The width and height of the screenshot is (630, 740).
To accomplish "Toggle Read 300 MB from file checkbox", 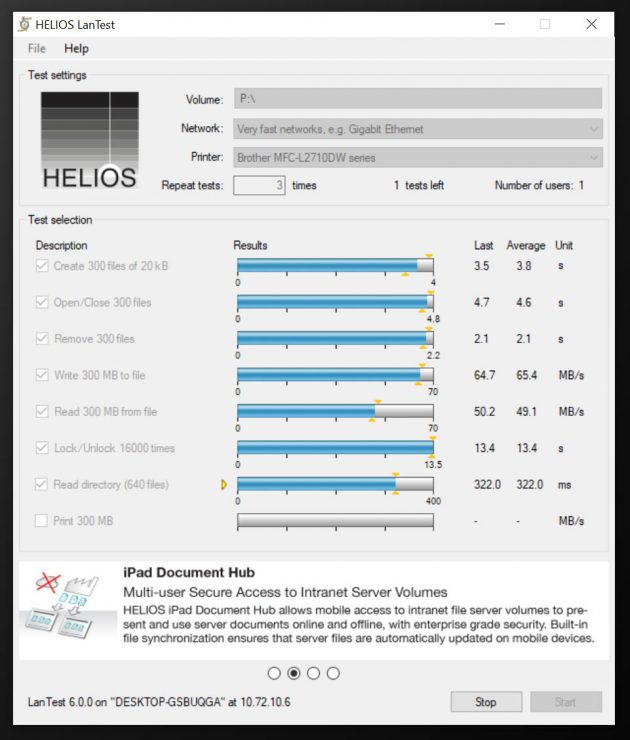I will pos(42,412).
